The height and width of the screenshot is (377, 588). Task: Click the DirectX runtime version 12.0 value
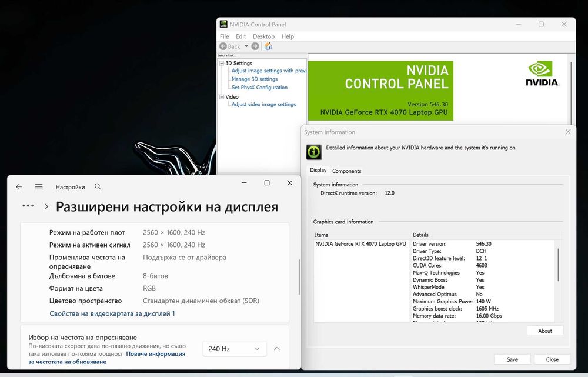[389, 193]
